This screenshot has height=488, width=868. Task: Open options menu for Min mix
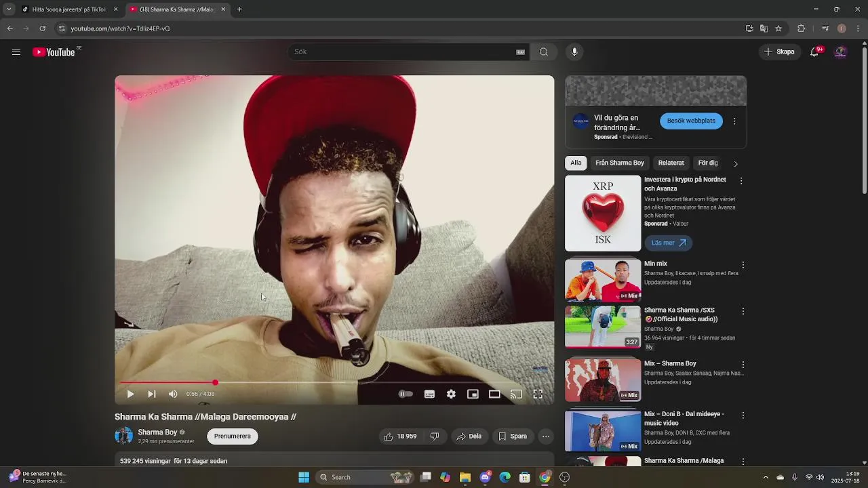[743, 265]
